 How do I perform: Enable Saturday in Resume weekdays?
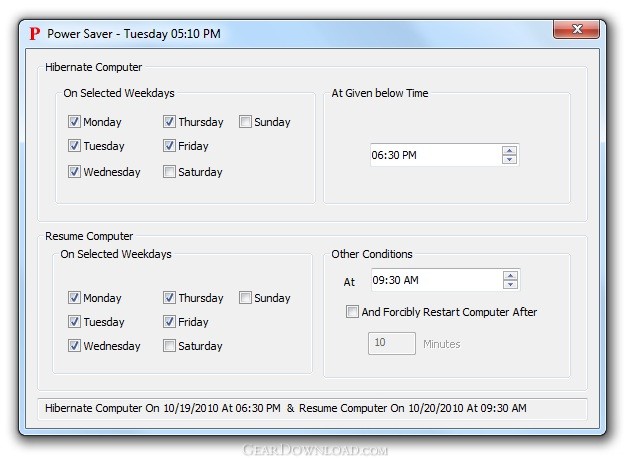coord(170,346)
